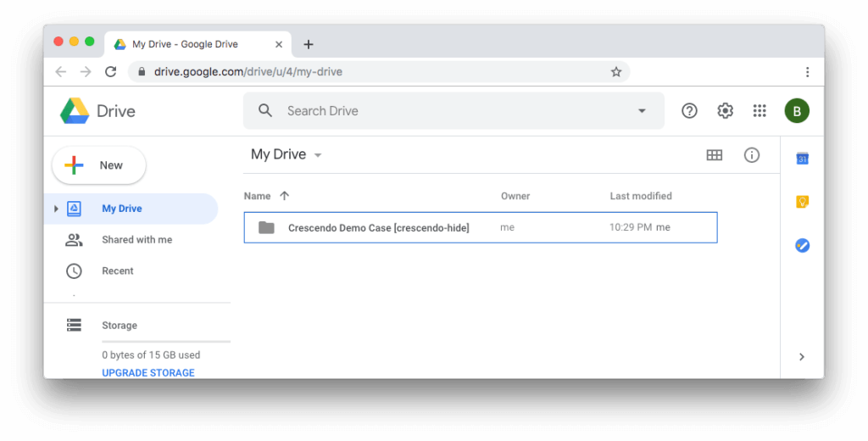Go forward in the browser
Image resolution: width=868 pixels, height=441 pixels.
tap(86, 71)
